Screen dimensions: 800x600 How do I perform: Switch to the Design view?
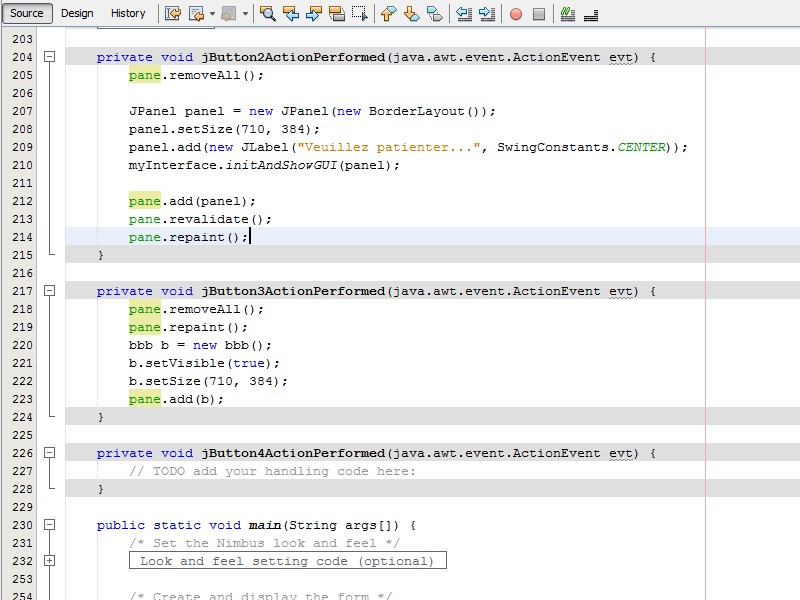click(x=77, y=13)
